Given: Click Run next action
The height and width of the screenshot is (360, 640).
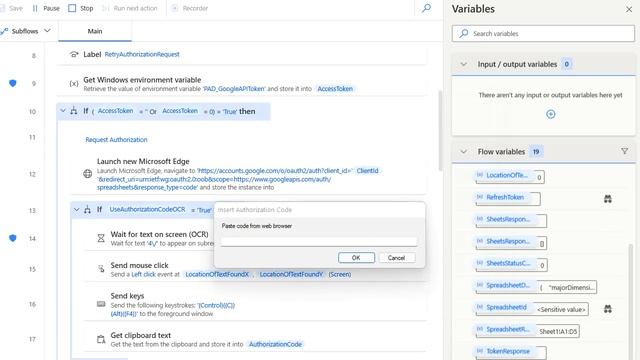Looking at the screenshot, I should click(130, 8).
